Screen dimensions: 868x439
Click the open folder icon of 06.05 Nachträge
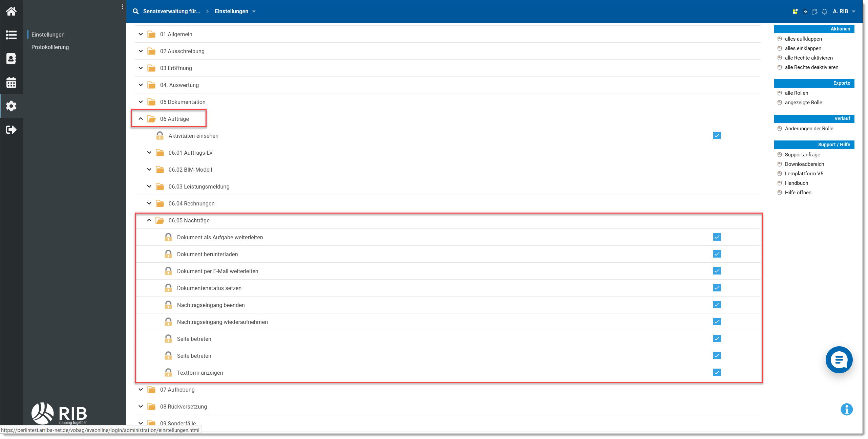[x=160, y=220]
